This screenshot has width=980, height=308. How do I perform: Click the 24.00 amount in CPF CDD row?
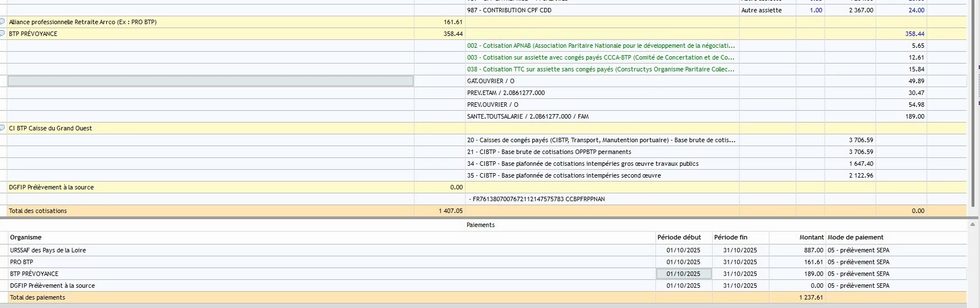point(917,10)
